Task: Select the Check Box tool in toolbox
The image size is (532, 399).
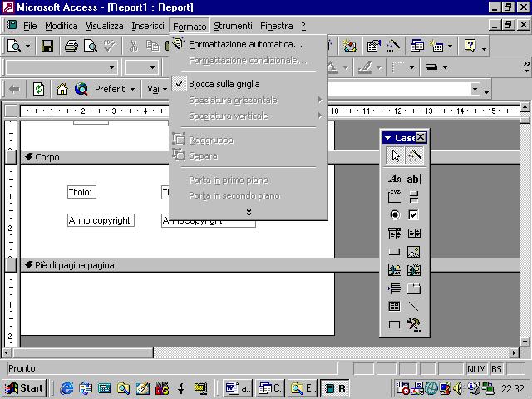Action: 414,214
